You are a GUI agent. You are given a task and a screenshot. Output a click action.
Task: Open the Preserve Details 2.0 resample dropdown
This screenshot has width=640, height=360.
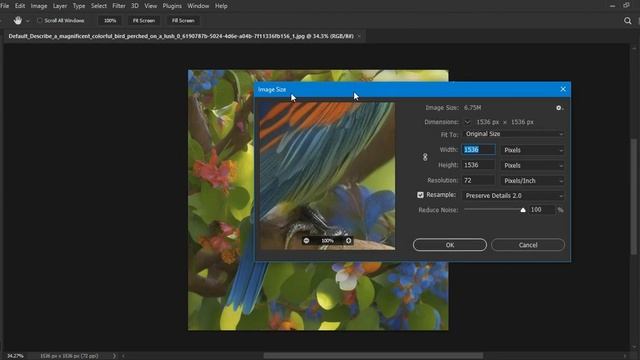coord(513,196)
